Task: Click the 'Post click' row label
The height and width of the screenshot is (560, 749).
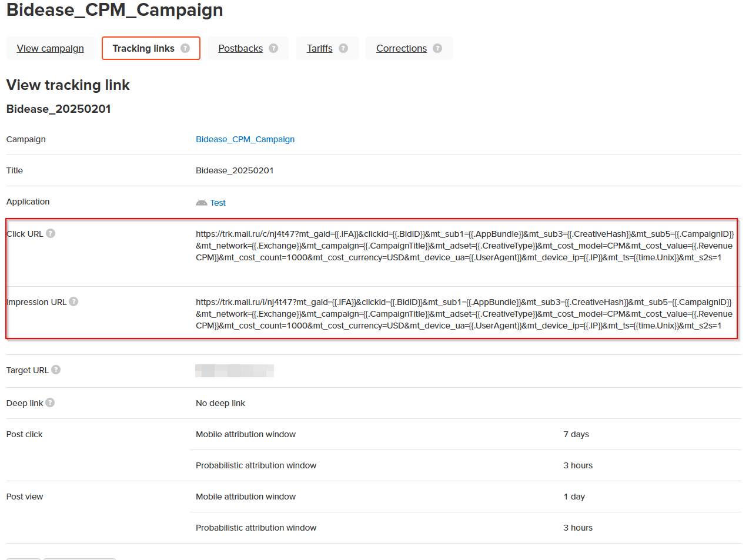Action: (25, 434)
